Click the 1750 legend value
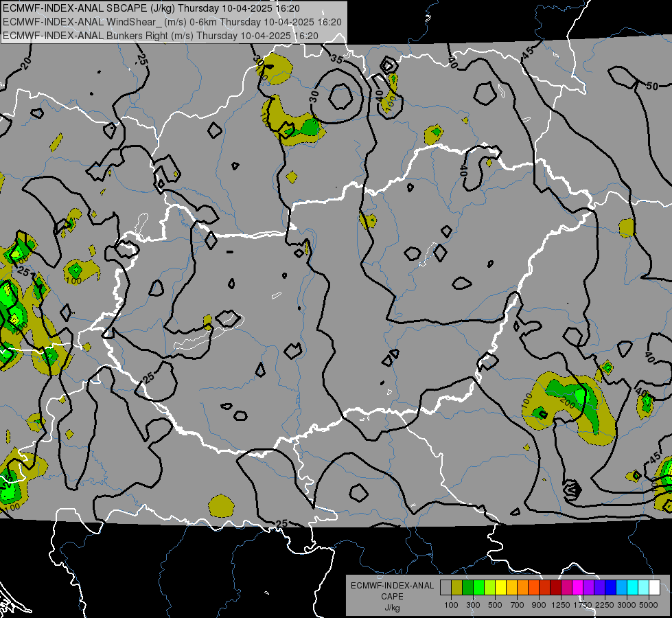672x618 pixels. point(583,605)
